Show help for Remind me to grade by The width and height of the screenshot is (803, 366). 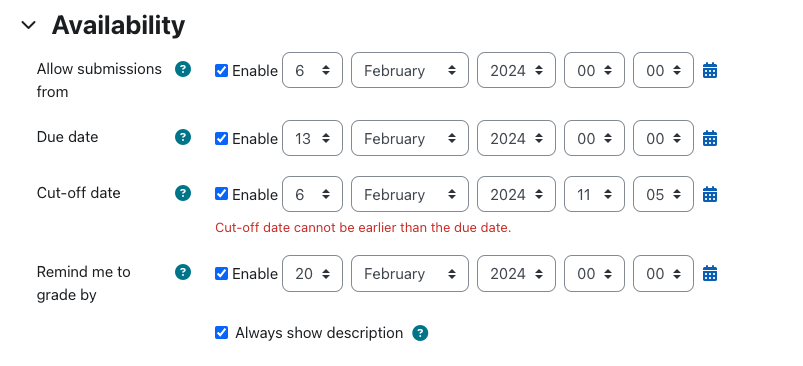183,272
